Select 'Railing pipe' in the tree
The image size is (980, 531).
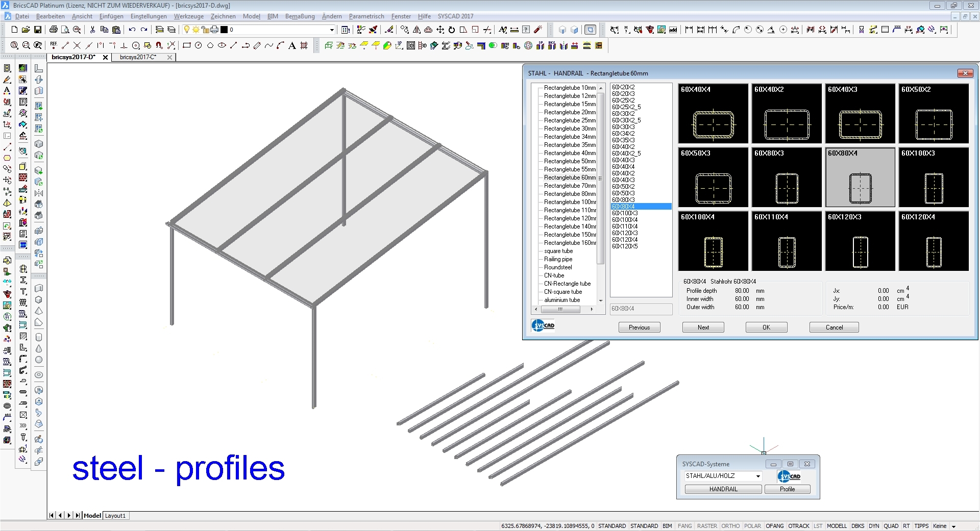click(x=558, y=259)
